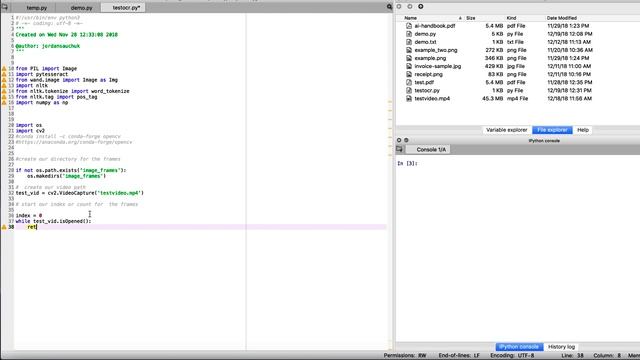
Task: Click the warning icon on line 16
Action: point(4,102)
